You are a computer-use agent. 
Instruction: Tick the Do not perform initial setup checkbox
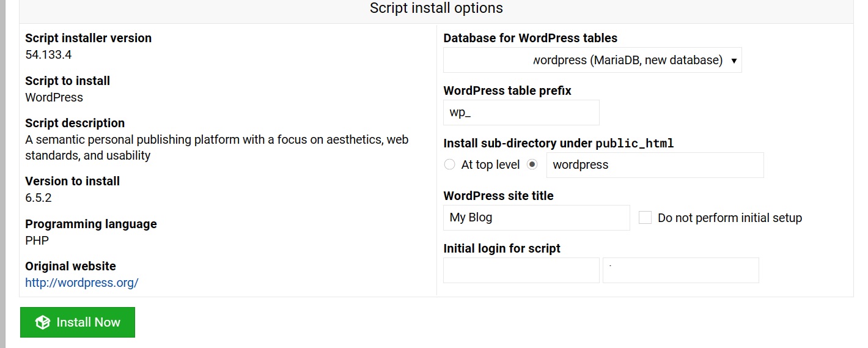645,218
